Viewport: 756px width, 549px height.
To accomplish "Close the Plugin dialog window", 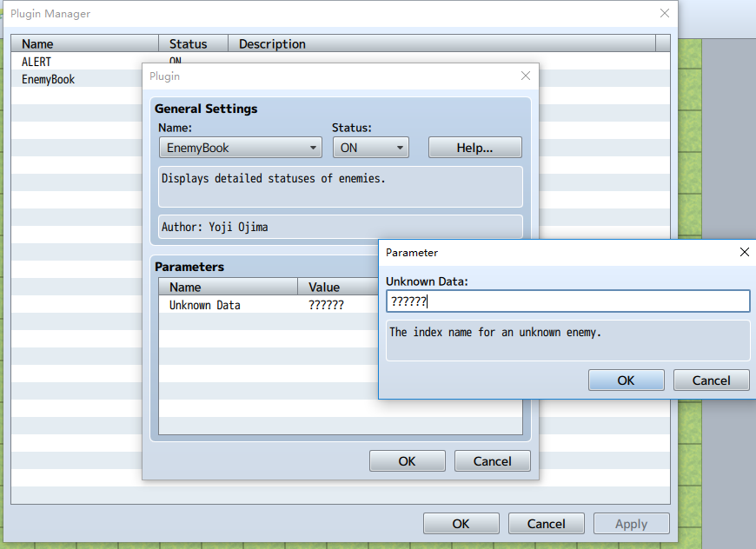I will coord(526,76).
